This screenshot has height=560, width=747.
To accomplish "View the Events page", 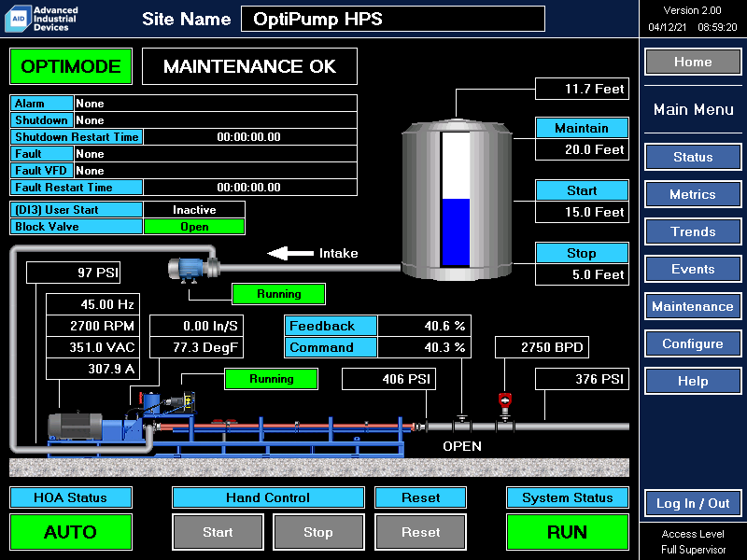I will [x=693, y=269].
